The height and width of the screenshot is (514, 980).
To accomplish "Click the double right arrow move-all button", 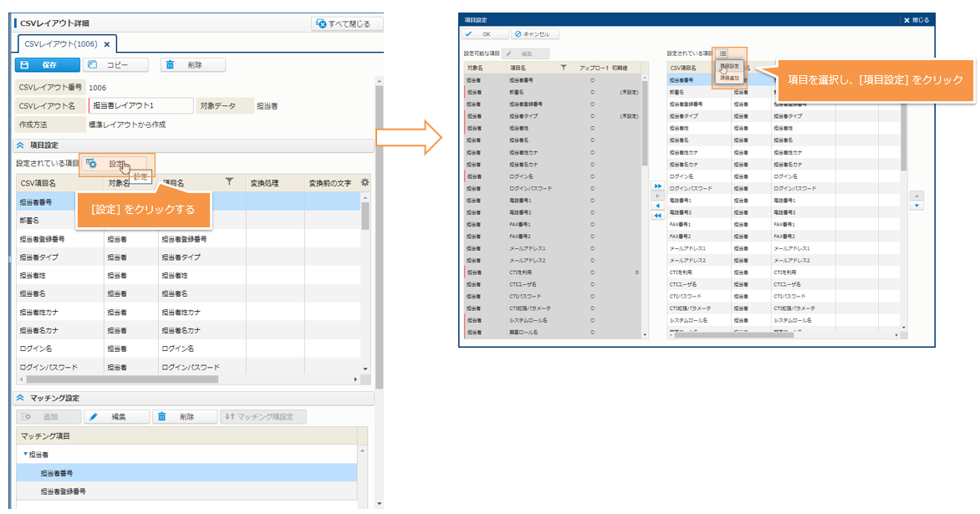I will coord(657,186).
